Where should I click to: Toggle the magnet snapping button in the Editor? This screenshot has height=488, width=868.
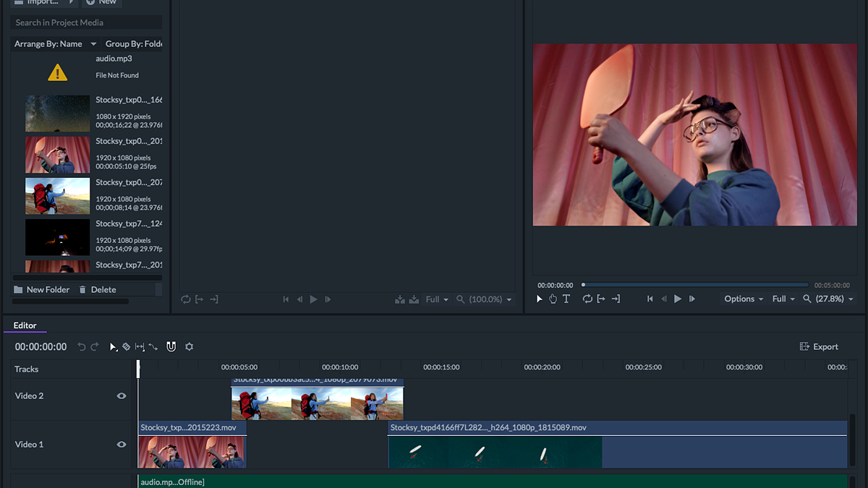pyautogui.click(x=171, y=347)
